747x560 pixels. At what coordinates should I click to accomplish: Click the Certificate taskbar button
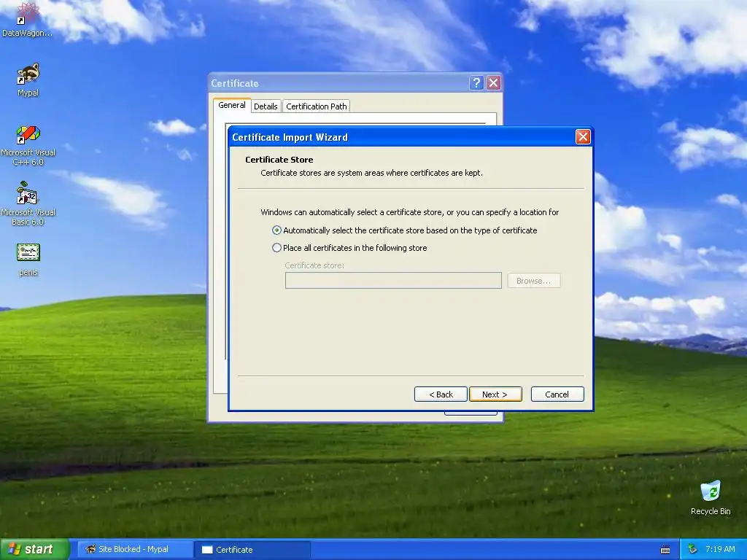click(x=252, y=550)
